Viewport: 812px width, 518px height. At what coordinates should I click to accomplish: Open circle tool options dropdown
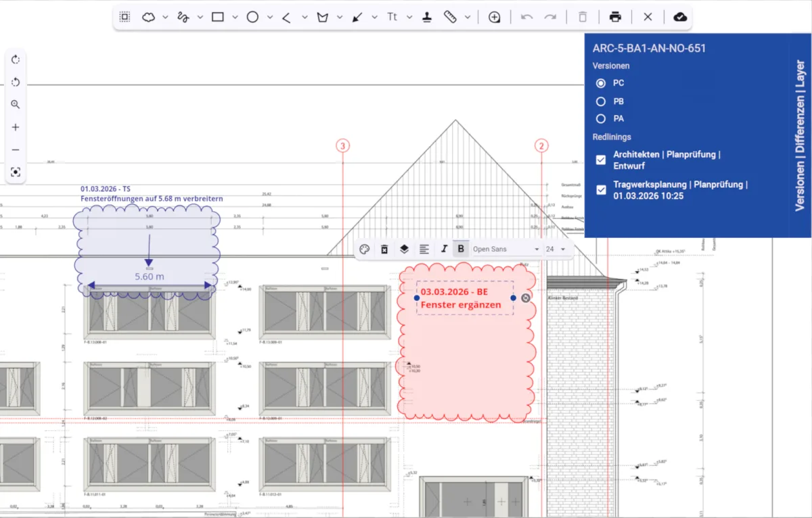[x=269, y=18]
